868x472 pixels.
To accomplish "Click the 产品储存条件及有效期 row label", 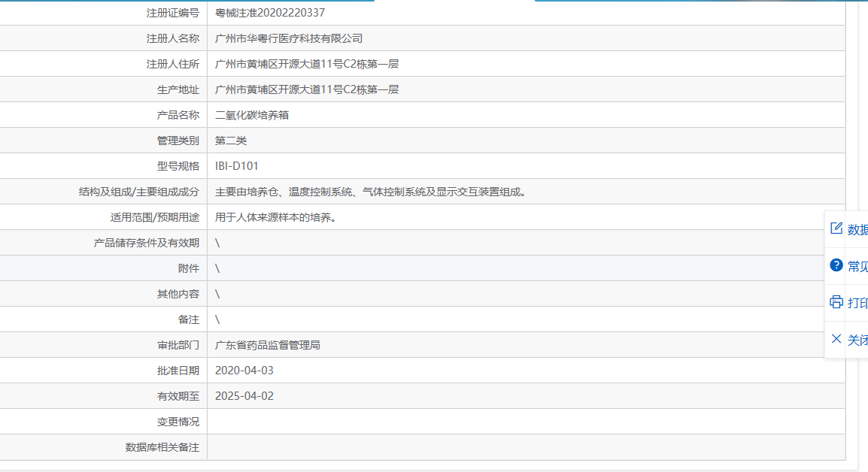I will tap(147, 243).
